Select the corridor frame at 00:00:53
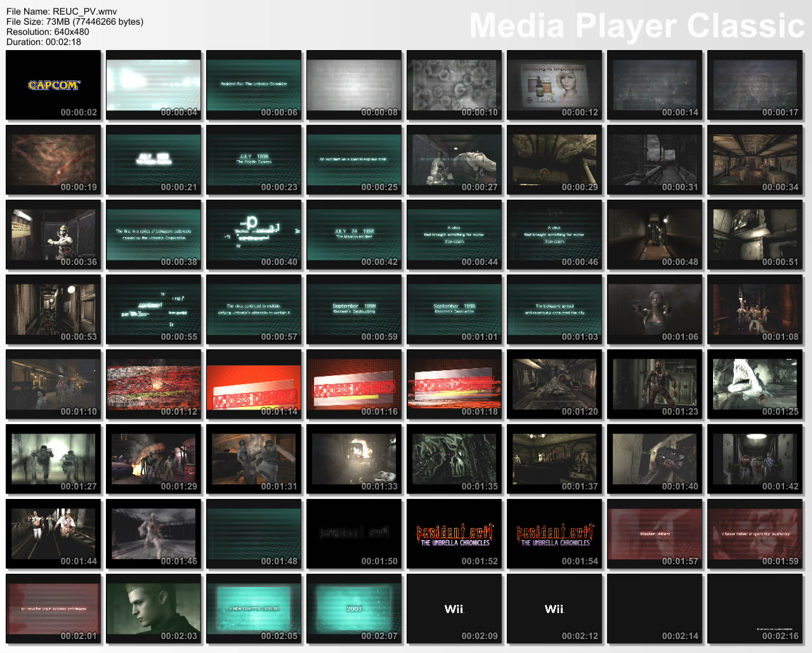The height and width of the screenshot is (653, 812). (53, 309)
